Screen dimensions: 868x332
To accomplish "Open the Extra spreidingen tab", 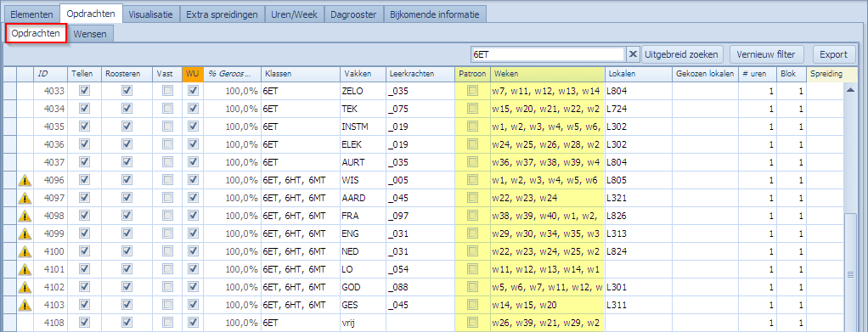I will (222, 14).
